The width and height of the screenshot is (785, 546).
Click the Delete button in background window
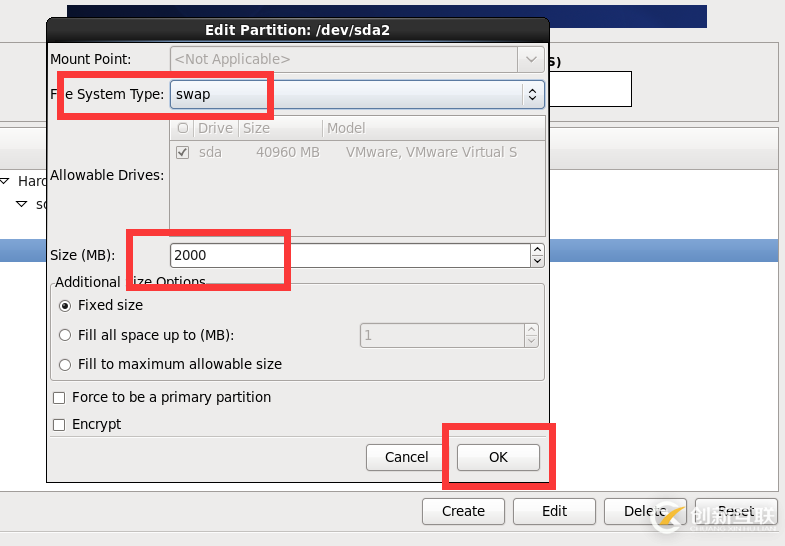[645, 511]
